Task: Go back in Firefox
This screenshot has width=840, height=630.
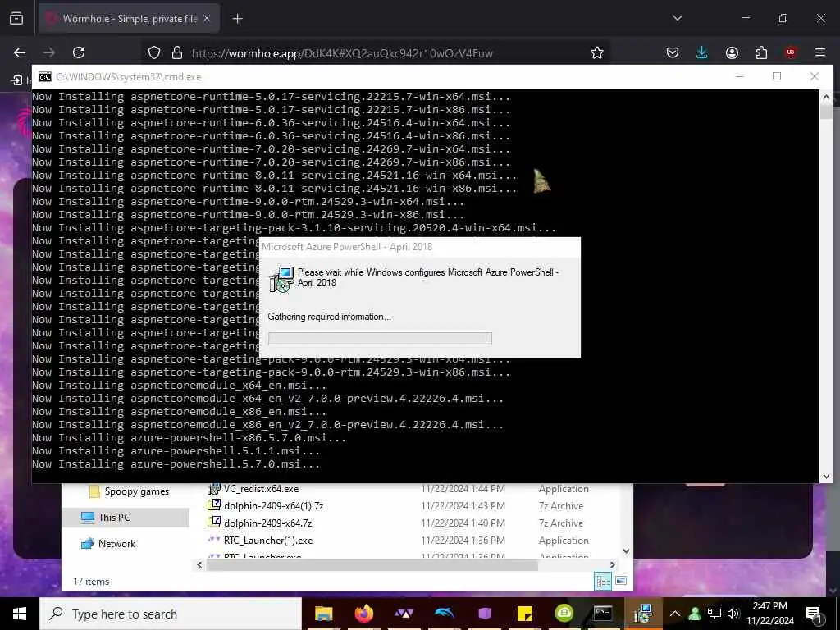Action: 20,52
